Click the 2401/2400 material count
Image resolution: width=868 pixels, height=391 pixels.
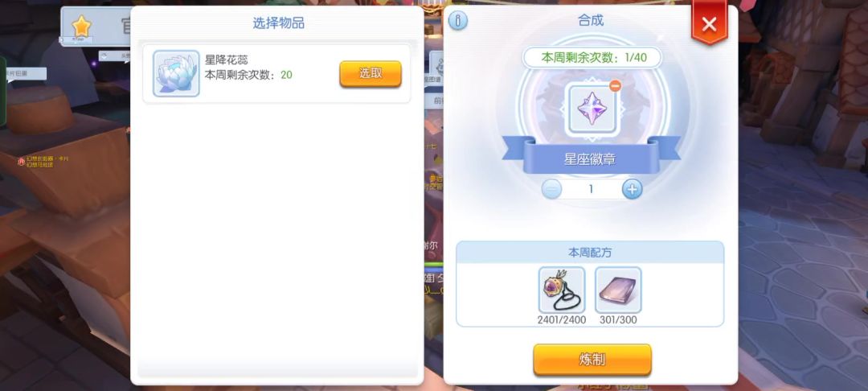pyautogui.click(x=561, y=320)
